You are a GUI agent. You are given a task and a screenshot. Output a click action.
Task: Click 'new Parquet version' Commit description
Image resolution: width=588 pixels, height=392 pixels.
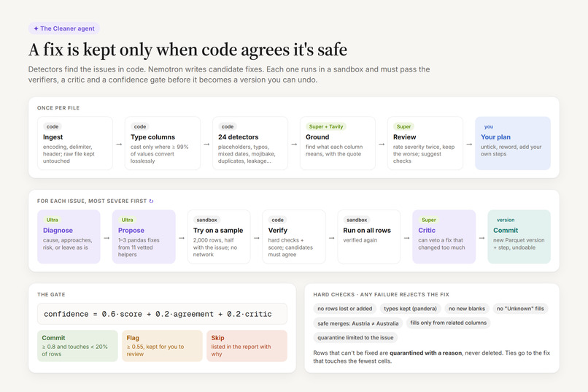(519, 244)
